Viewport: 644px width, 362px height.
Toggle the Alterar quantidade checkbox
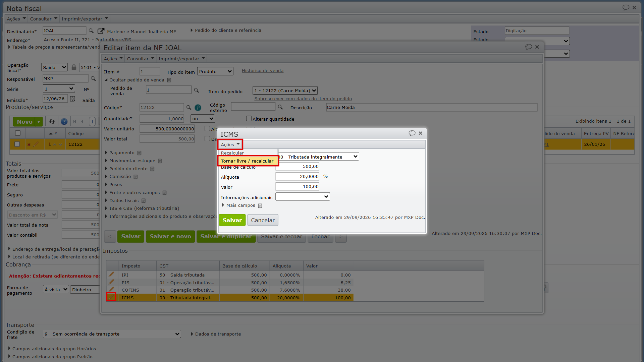tap(249, 118)
